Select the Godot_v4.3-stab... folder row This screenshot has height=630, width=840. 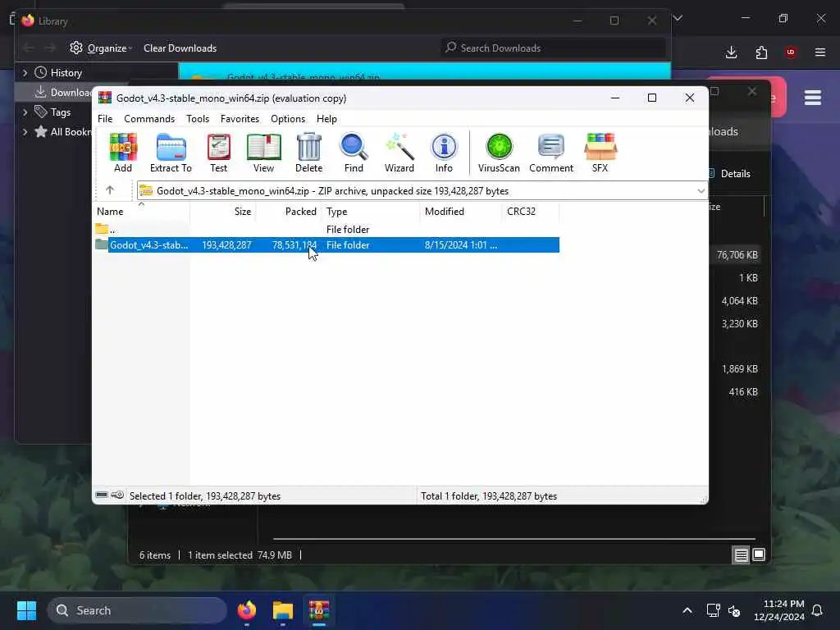pyautogui.click(x=326, y=244)
